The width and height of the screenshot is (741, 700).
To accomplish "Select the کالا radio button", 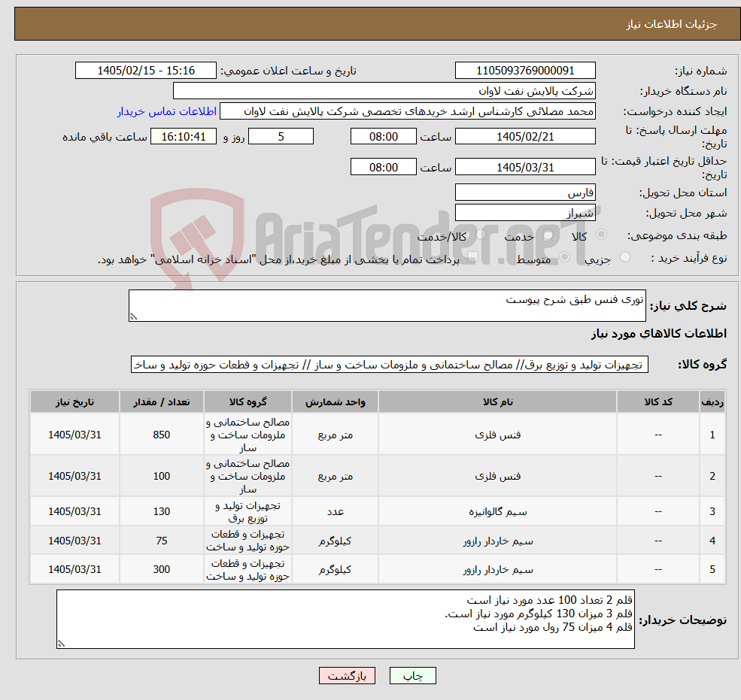I will coord(602,235).
